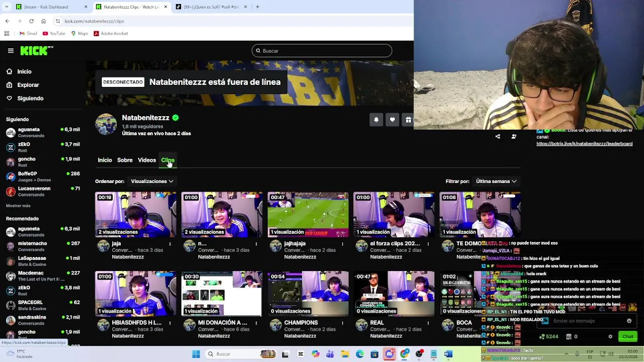Open agusneta in the Siguiendo list
This screenshot has width=644, height=362.
click(x=43, y=132)
